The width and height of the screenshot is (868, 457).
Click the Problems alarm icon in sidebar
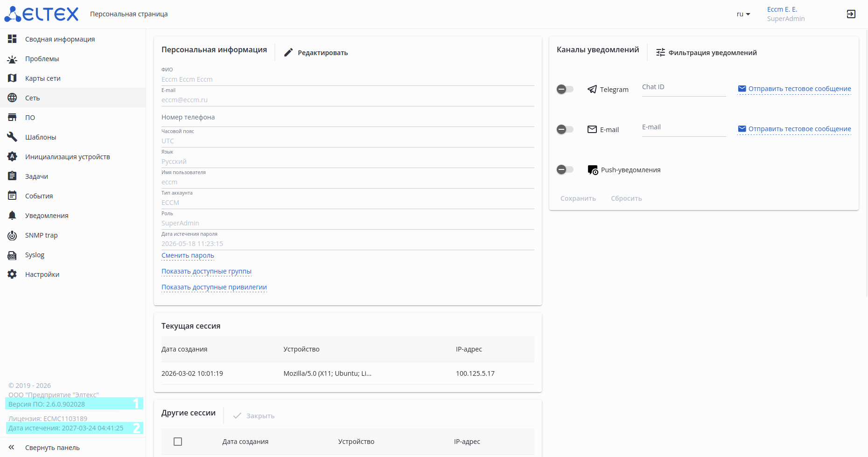pos(12,59)
